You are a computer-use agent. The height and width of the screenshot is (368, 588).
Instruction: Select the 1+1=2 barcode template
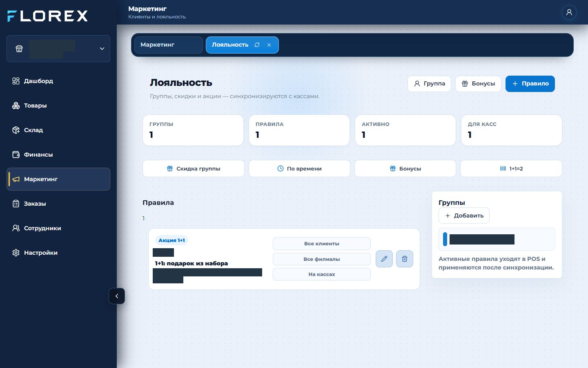tap(511, 168)
